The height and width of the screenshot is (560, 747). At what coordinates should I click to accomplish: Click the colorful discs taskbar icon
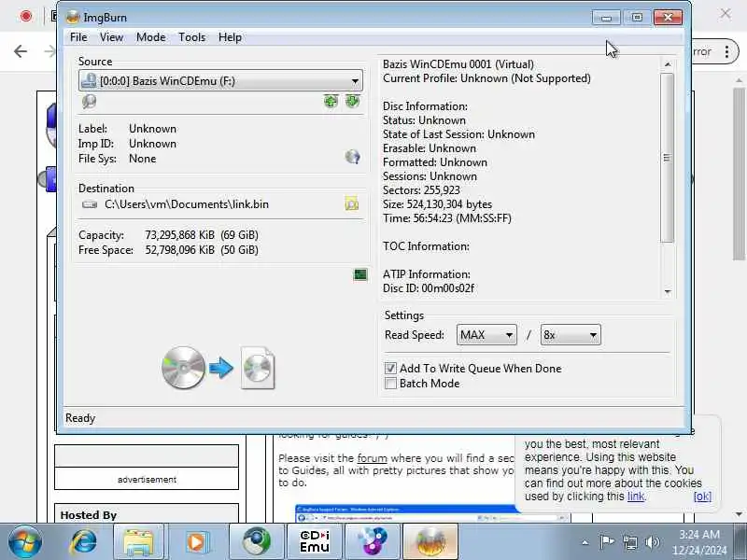coord(372,542)
